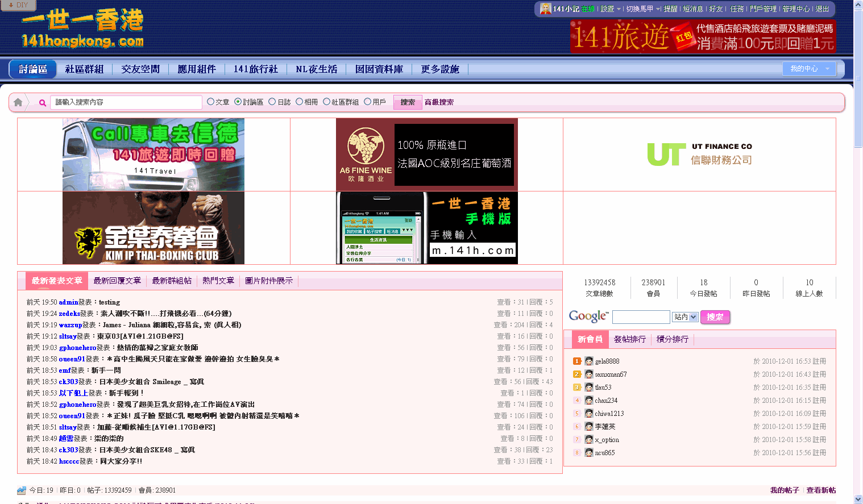Select the 日誌 search radio button

tap(272, 102)
